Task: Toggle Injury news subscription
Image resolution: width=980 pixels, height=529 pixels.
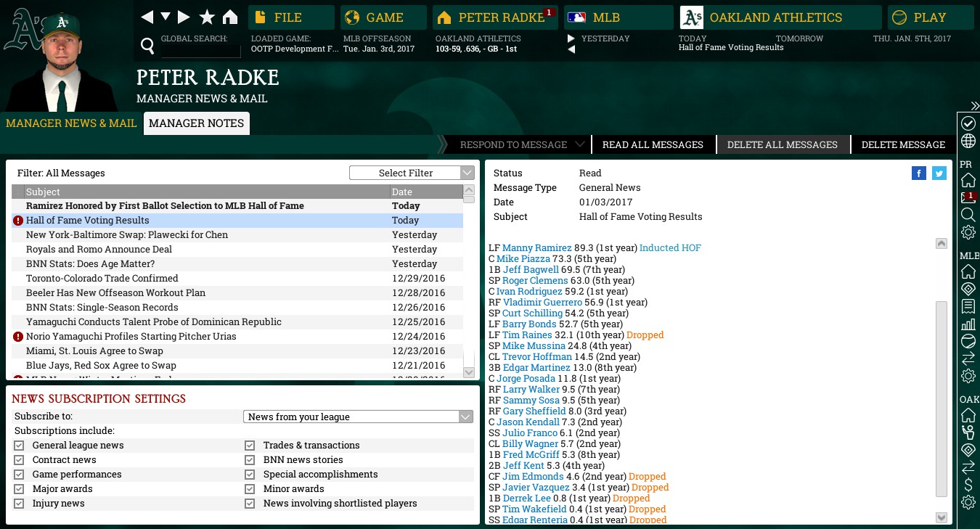Action: tap(19, 504)
